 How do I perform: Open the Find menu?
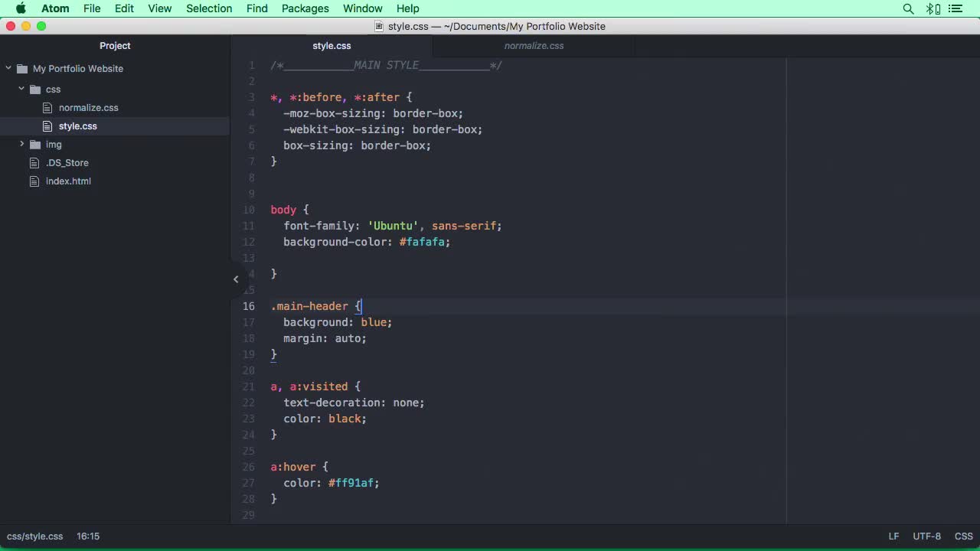pos(256,8)
